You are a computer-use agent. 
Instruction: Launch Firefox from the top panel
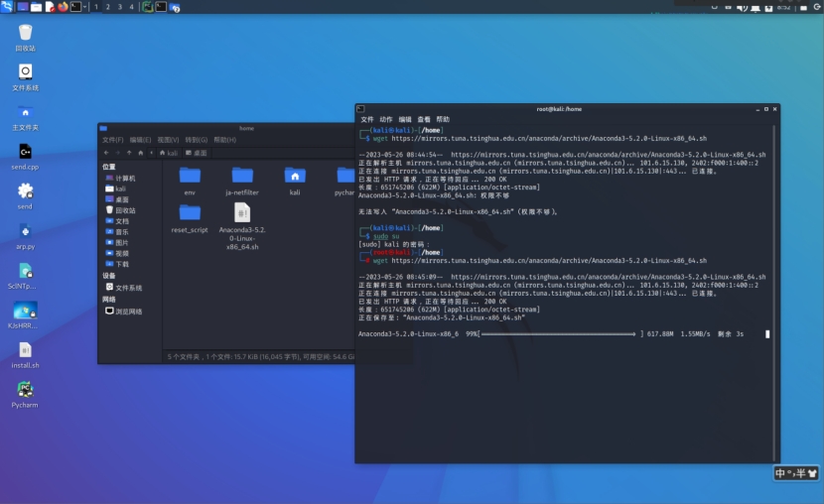63,7
